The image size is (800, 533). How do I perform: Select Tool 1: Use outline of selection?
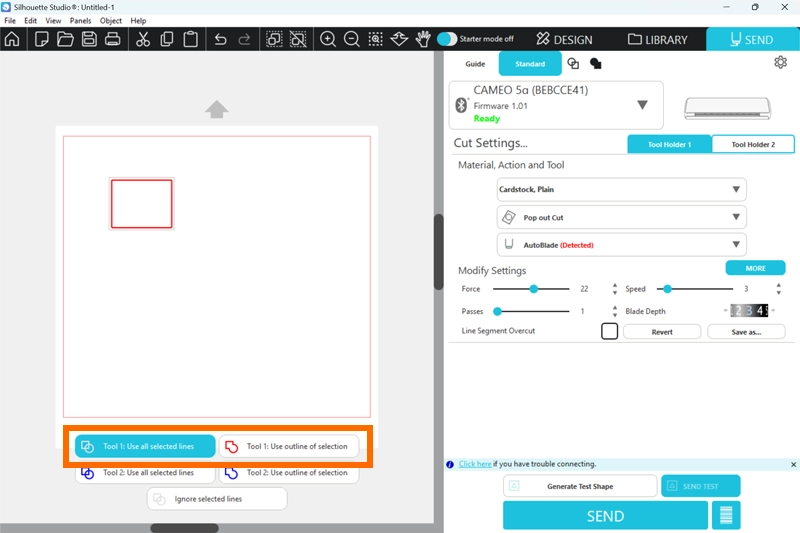pos(288,446)
